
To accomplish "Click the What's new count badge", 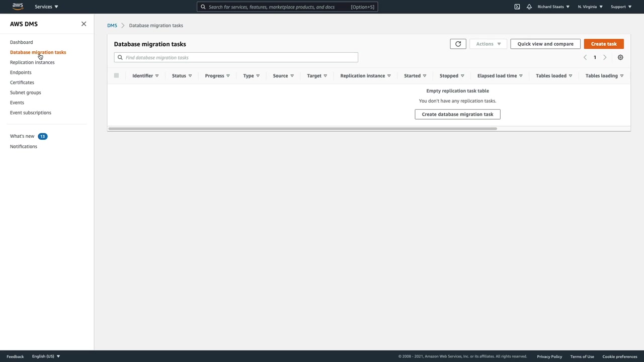I will coord(42,136).
